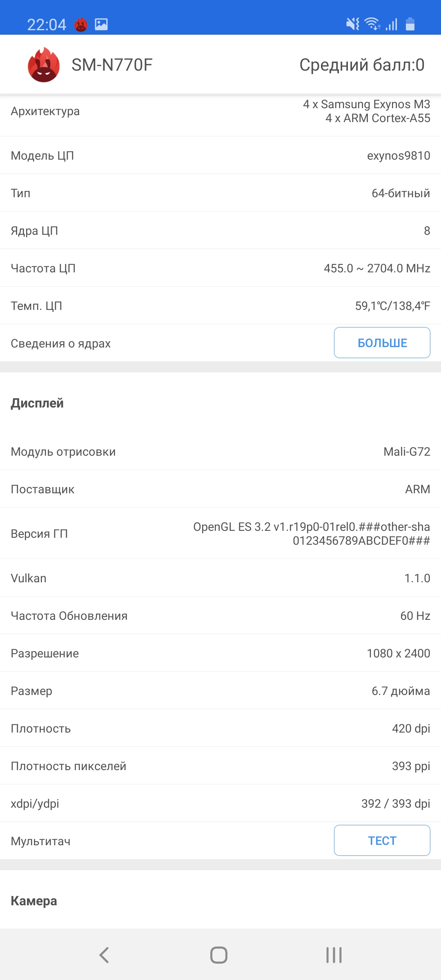Open recent apps from navigation bar
Image resolution: width=441 pixels, height=980 pixels.
click(334, 955)
